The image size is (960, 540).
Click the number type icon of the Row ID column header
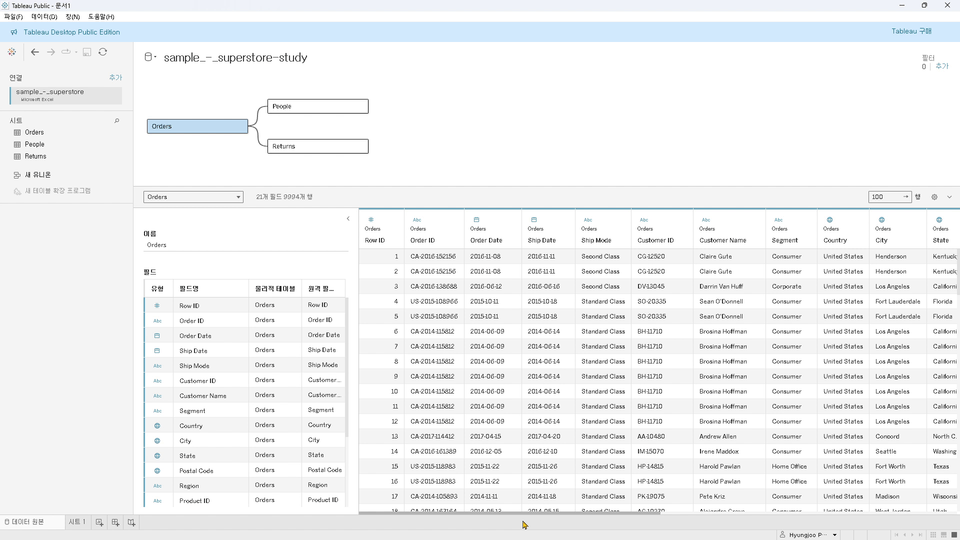[370, 219]
